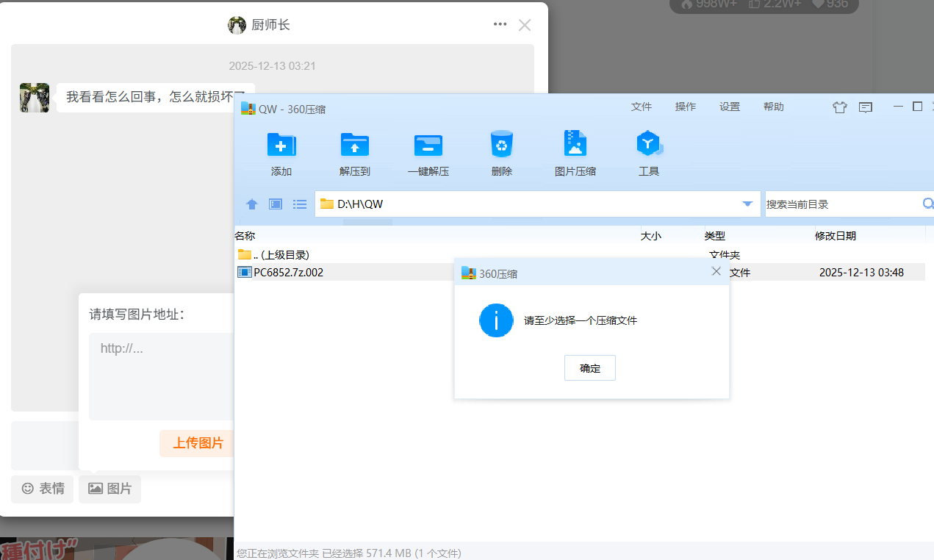Image resolution: width=934 pixels, height=560 pixels.
Task: Open the 图片压缩 image compression tool
Action: 575,146
